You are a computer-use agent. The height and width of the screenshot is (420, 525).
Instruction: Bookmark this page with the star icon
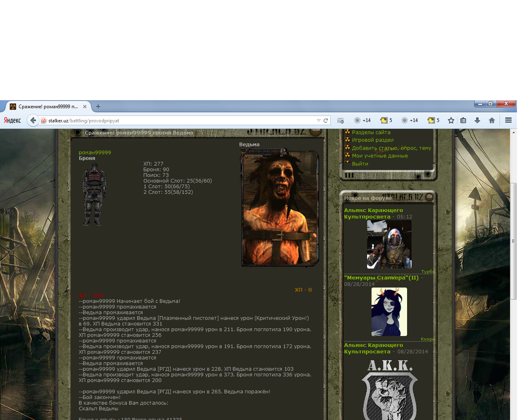tap(451, 120)
